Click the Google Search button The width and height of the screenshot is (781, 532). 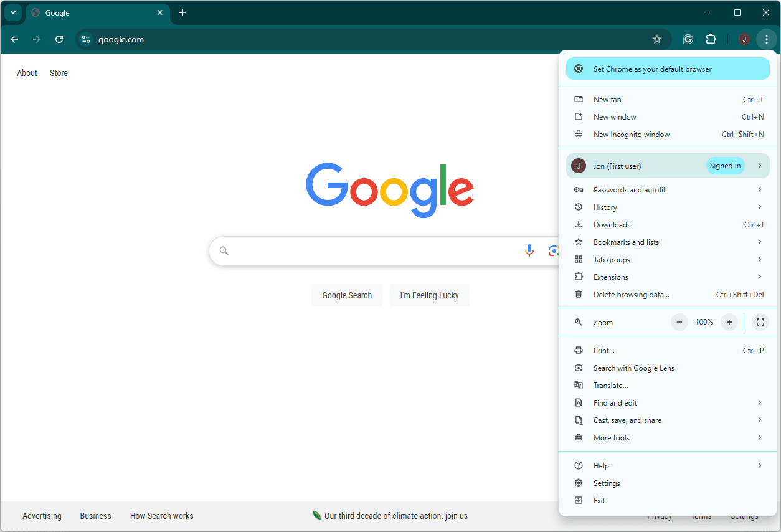pos(347,295)
